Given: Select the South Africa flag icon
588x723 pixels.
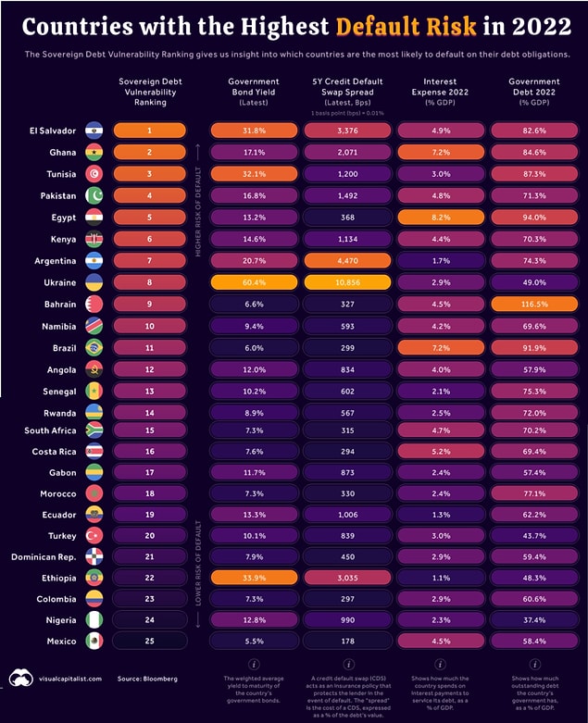Looking at the screenshot, I should pyautogui.click(x=94, y=430).
